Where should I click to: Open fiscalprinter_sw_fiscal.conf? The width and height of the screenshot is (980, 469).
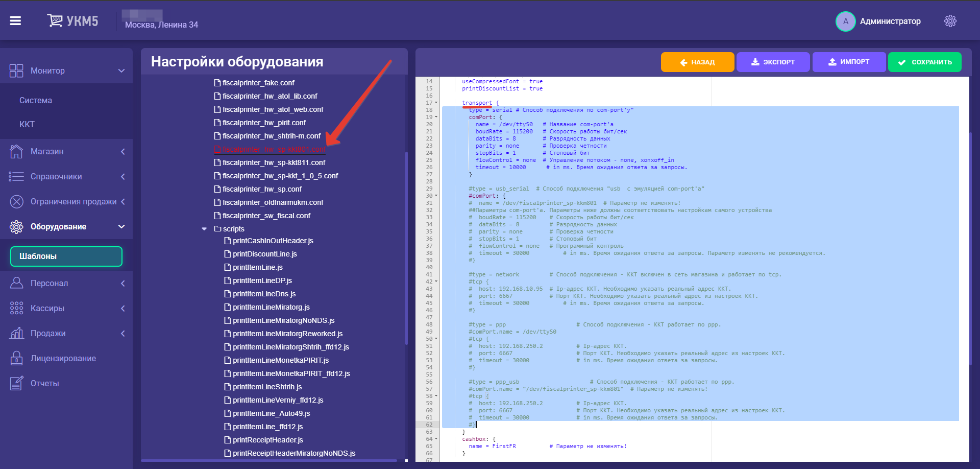266,216
